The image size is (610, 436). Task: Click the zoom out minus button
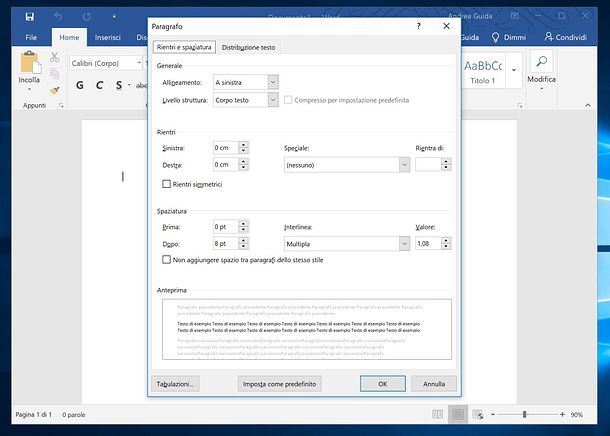[493, 415]
